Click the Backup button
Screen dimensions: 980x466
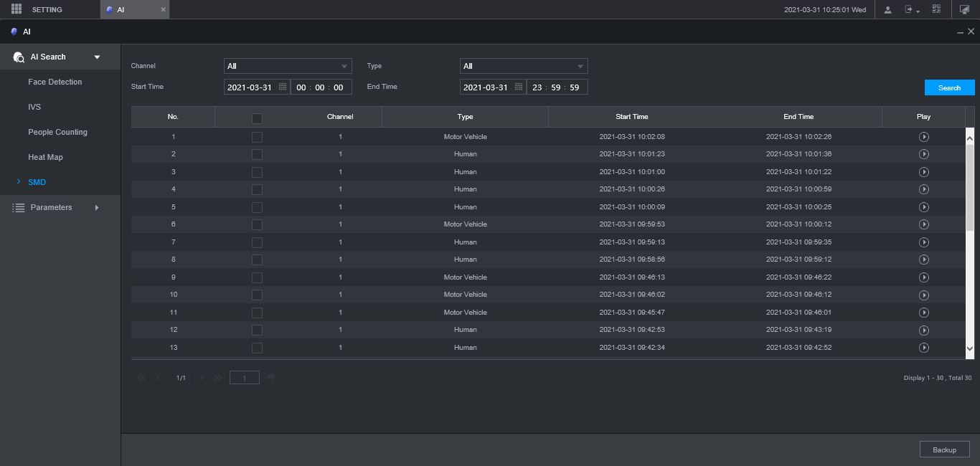[944, 450]
